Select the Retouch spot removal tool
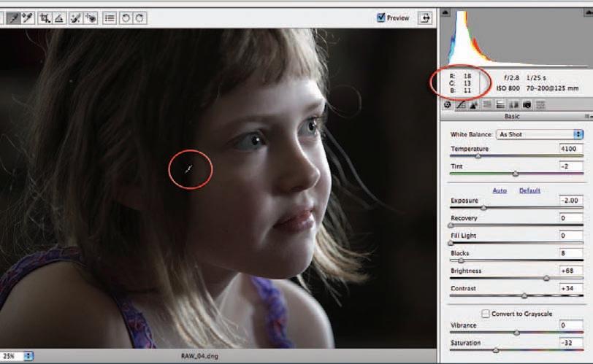The height and width of the screenshot is (364, 593). (x=76, y=18)
